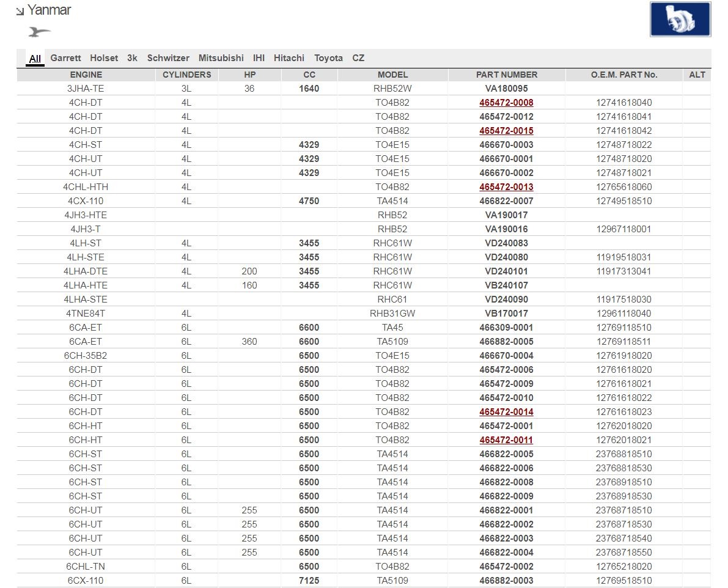Click CC value 4750
This screenshot has width=728, height=588.
point(309,201)
